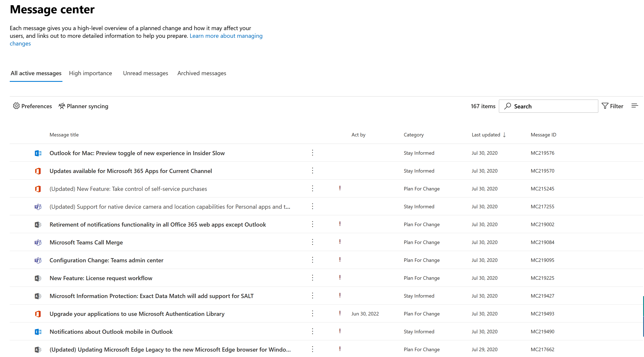Image resolution: width=644 pixels, height=357 pixels.
Task: Open Retirement of notifications functionality message
Action: [x=158, y=225]
